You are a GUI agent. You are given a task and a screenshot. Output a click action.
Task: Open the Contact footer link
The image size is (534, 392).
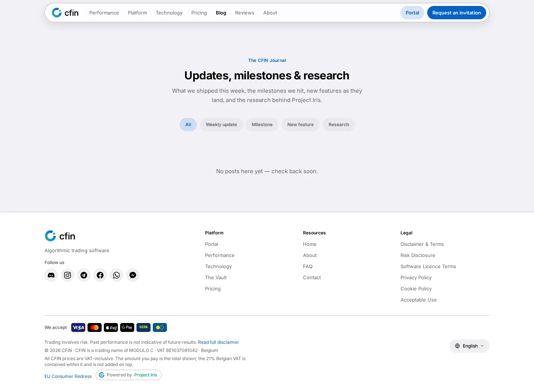pyautogui.click(x=312, y=277)
